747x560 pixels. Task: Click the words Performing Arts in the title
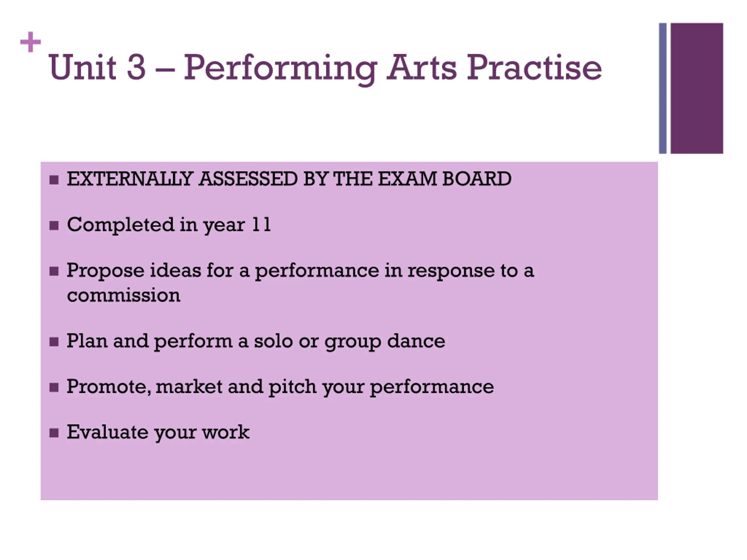pos(320,69)
